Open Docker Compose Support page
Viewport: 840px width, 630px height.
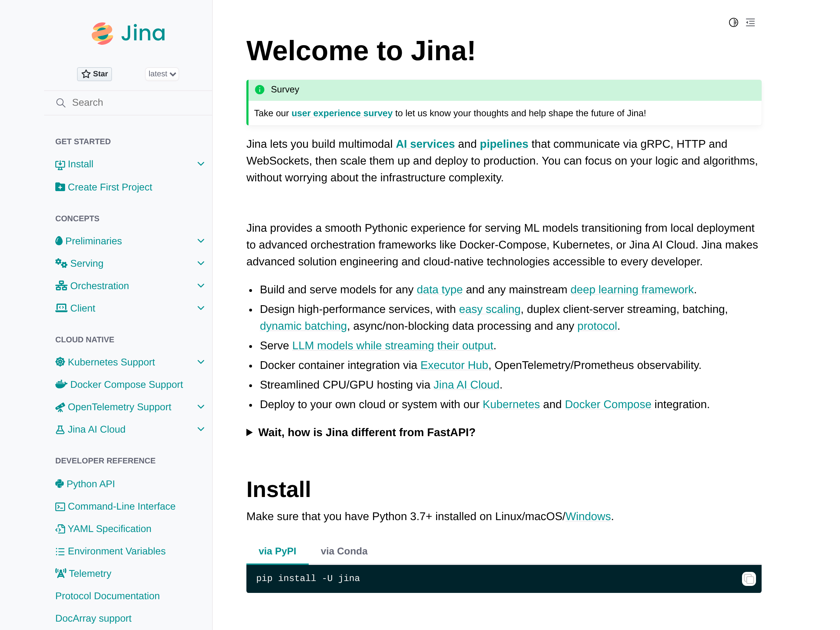tap(126, 385)
